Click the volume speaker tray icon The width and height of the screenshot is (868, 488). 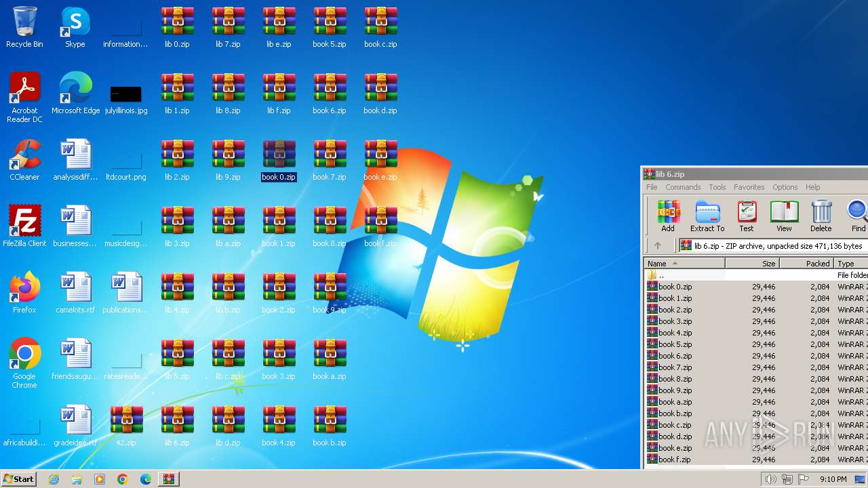[x=771, y=479]
